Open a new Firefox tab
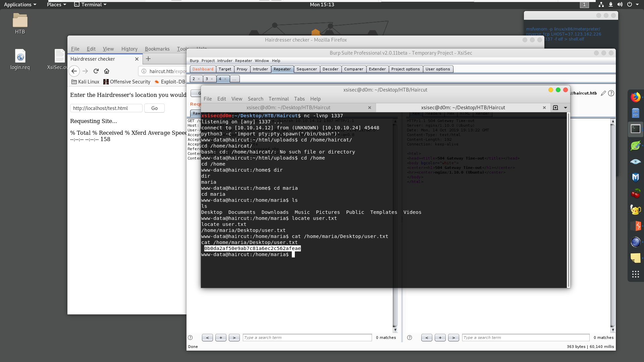This screenshot has height=362, width=644. pyautogui.click(x=148, y=59)
